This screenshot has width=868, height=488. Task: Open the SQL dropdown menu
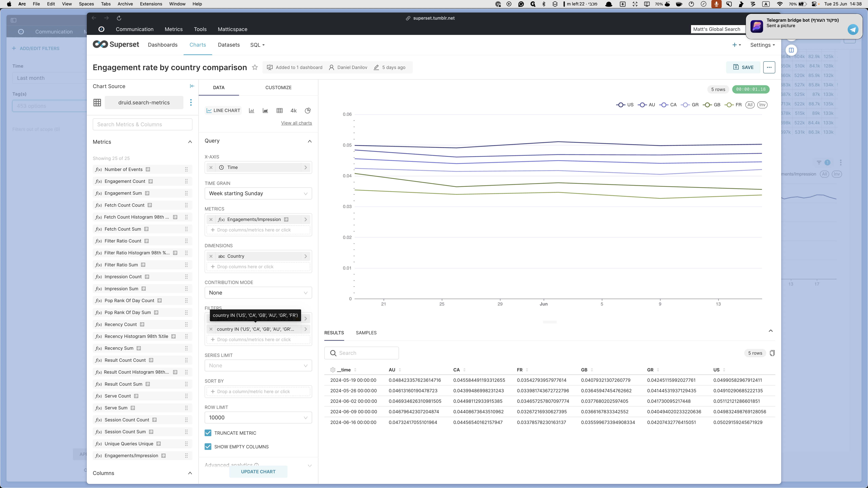pos(258,45)
